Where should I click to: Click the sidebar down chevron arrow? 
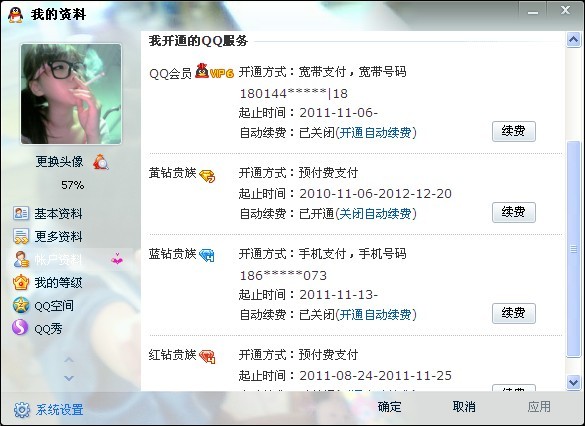pos(69,378)
